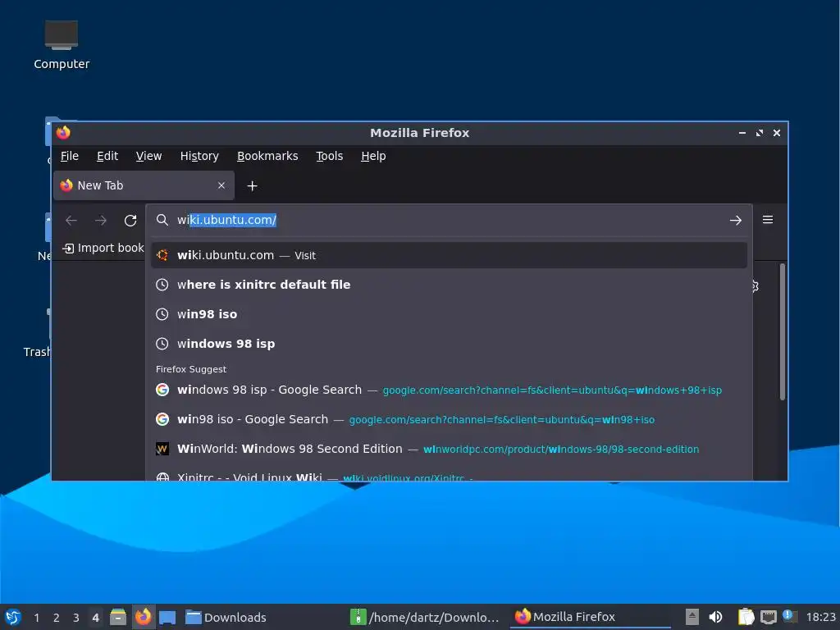840x630 pixels.
Task: Open WinWorld Windows 98 Second Edition suggestion
Action: tap(449, 449)
